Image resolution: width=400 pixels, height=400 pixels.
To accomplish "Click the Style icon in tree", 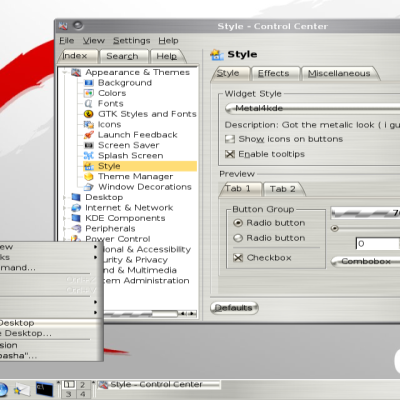I will coord(89,166).
